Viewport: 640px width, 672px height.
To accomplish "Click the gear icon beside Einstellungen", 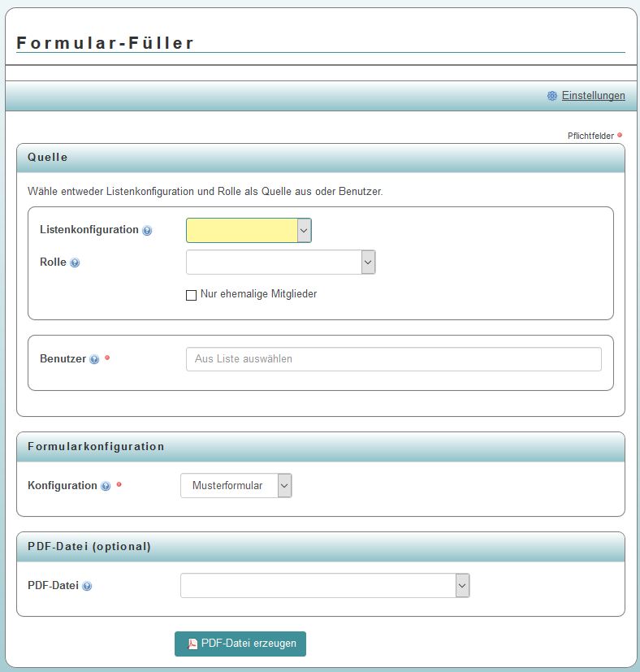I will click(552, 96).
